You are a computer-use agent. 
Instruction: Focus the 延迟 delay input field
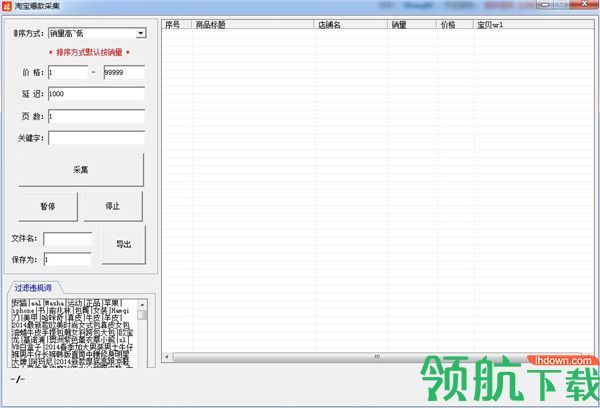(x=96, y=94)
